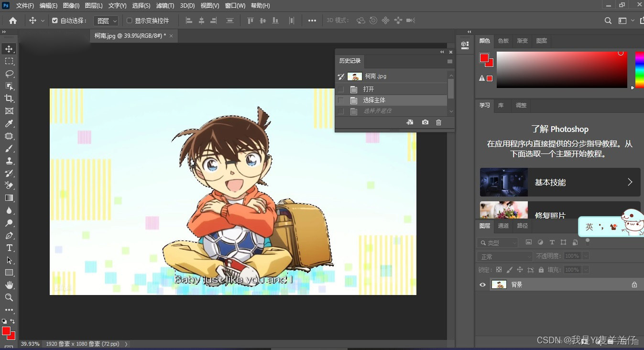Image resolution: width=644 pixels, height=350 pixels.
Task: Open the Auto-Select 图层 dropdown
Action: (x=106, y=21)
